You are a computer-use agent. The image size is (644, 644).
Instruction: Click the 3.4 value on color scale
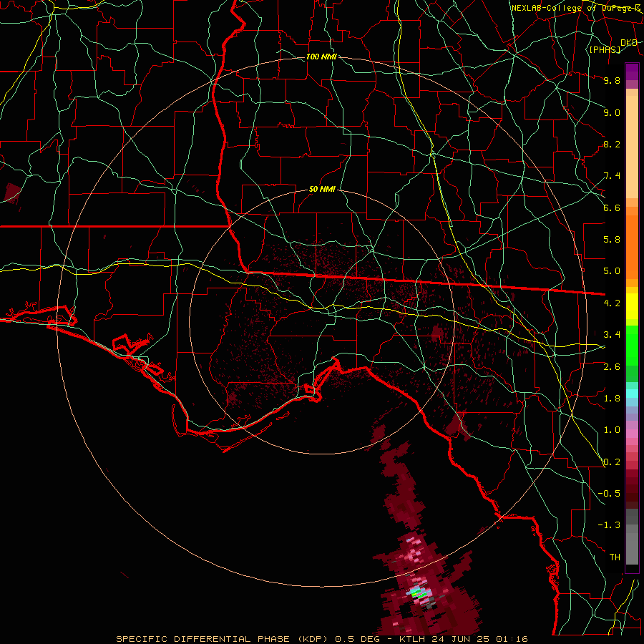tap(612, 335)
